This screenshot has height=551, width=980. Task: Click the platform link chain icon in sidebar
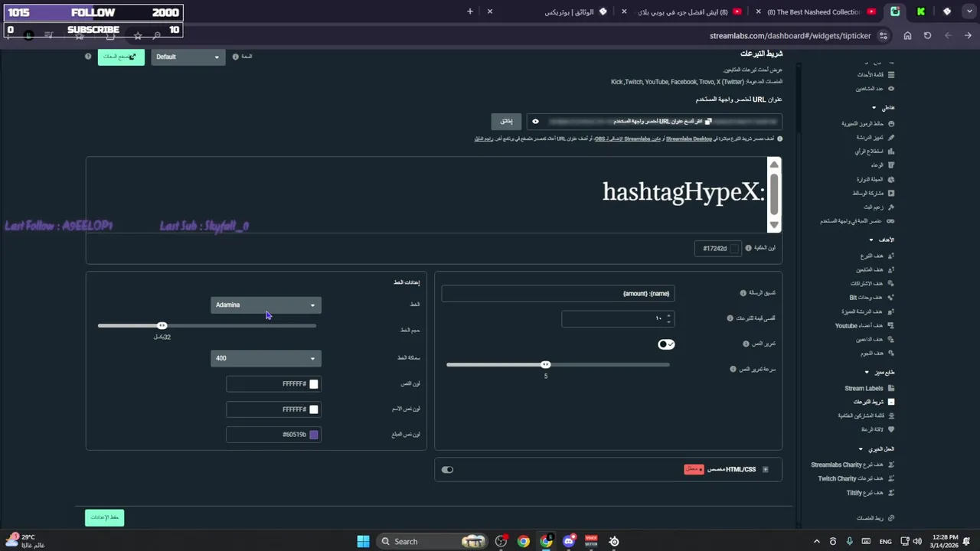tap(891, 518)
